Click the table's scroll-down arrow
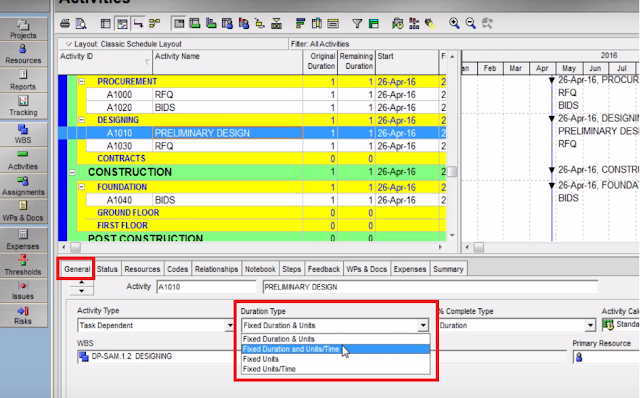Screen dimensions: 640x398 point(452,236)
